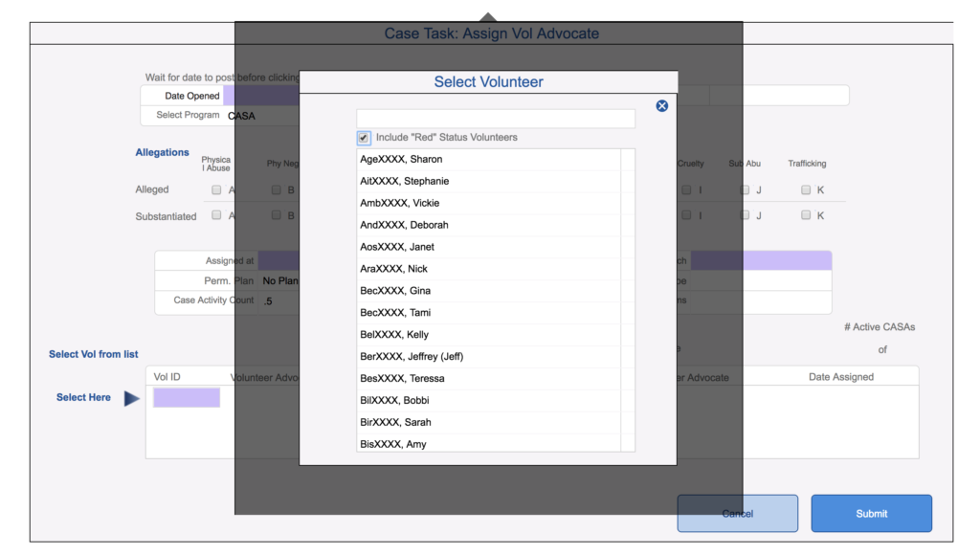Check the Substantiated J checkbox
Viewport: 980px width, 555px height.
pos(745,215)
